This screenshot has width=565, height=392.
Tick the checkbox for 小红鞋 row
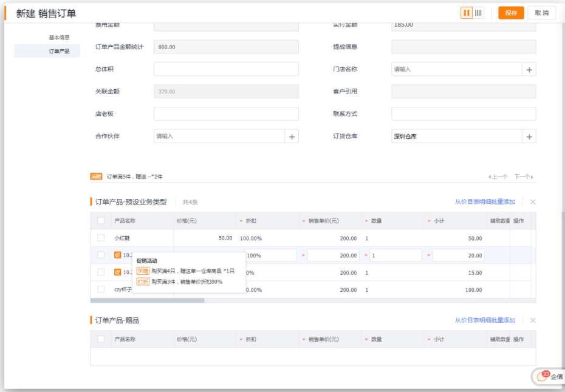point(101,238)
